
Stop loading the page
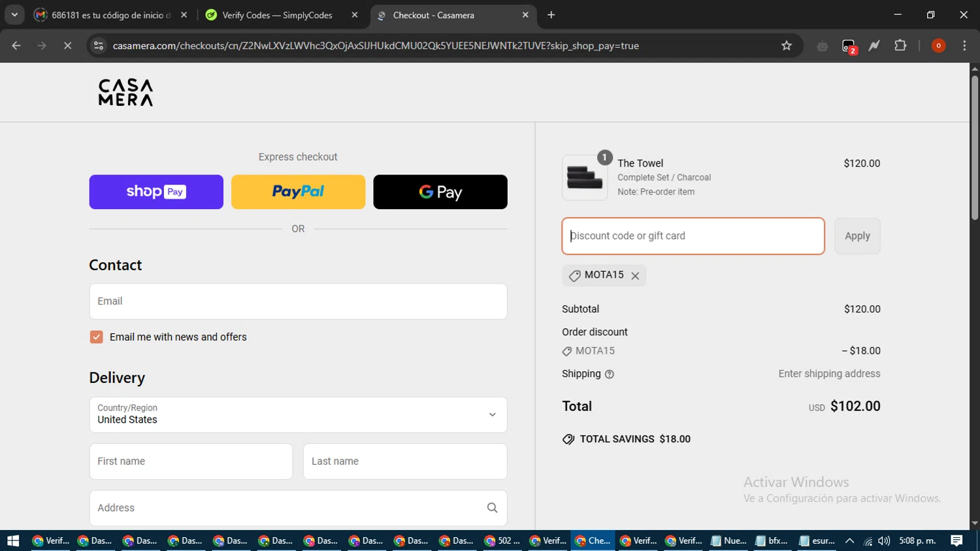tap(67, 46)
